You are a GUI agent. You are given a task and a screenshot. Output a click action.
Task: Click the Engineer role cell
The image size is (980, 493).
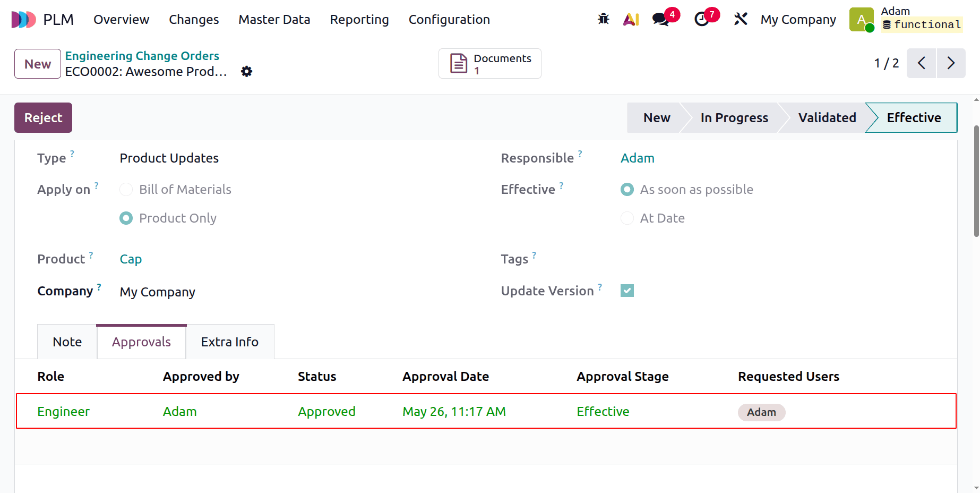(63, 412)
